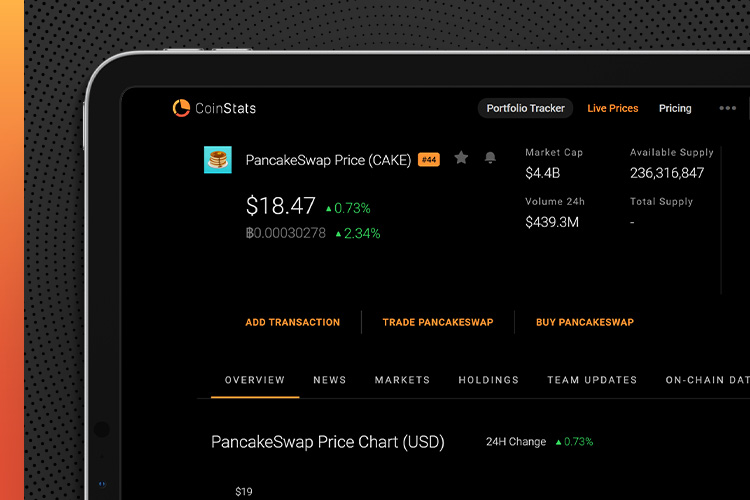Open Portfolio Tracker
Image resolution: width=750 pixels, height=500 pixels.
(525, 108)
